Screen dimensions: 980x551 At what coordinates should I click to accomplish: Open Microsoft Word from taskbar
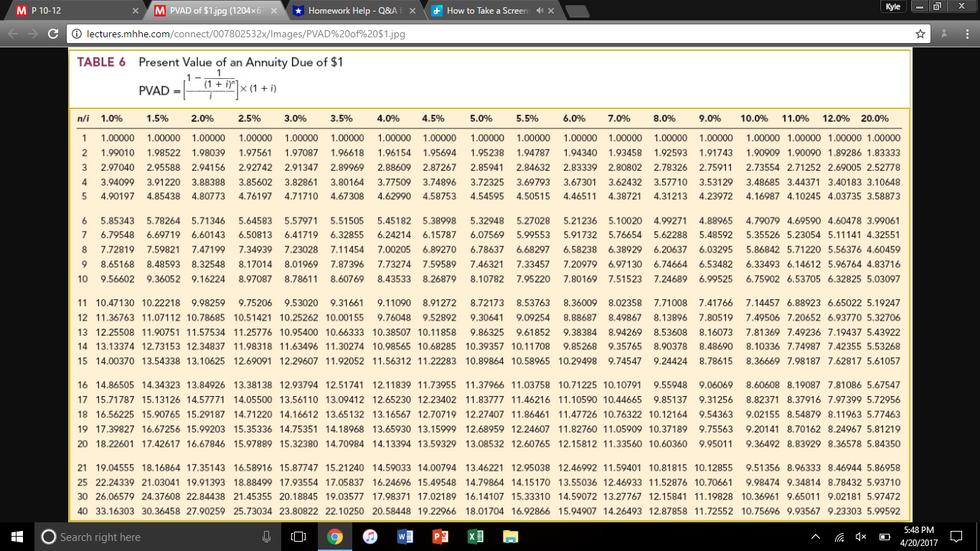pyautogui.click(x=405, y=537)
